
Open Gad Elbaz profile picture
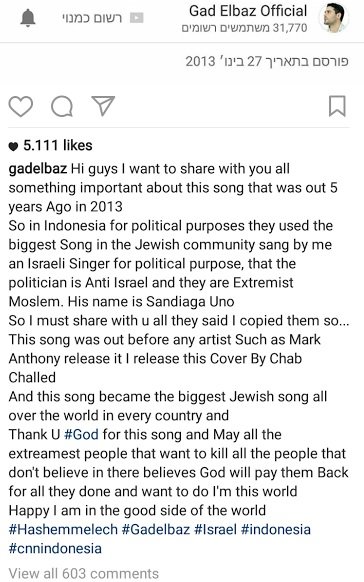333,17
